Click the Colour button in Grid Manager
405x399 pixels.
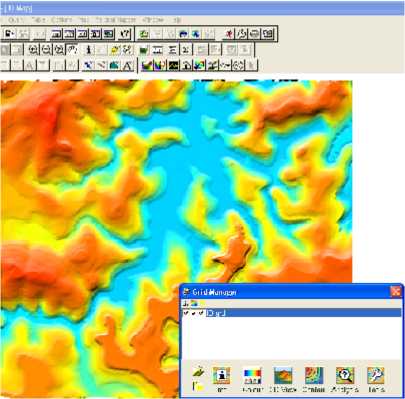coord(252,380)
